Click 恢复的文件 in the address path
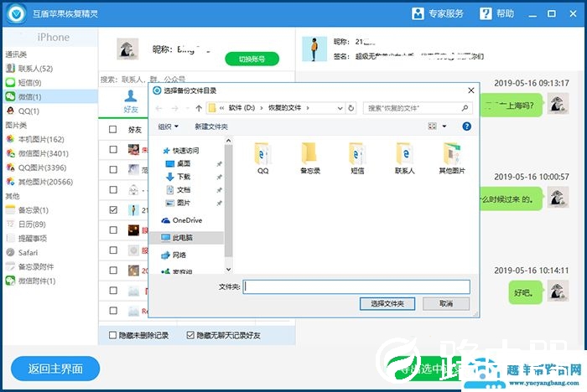Image resolution: width=587 pixels, height=392 pixels. coord(284,108)
